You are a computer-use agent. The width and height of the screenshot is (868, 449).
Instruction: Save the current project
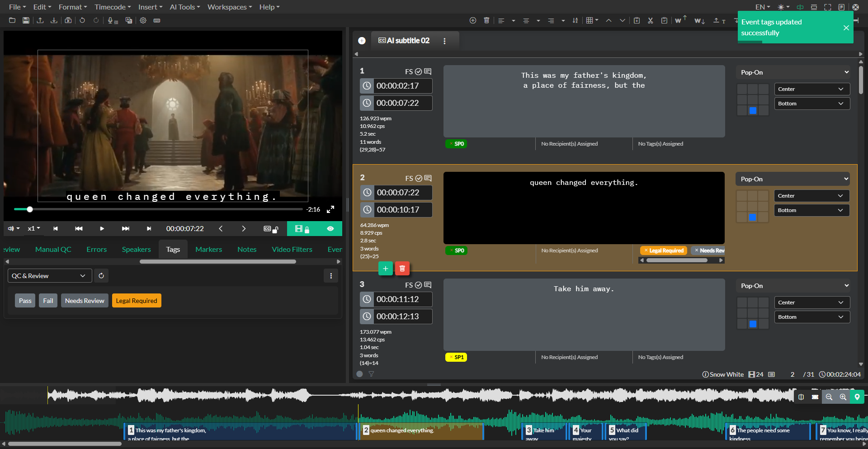[26, 20]
